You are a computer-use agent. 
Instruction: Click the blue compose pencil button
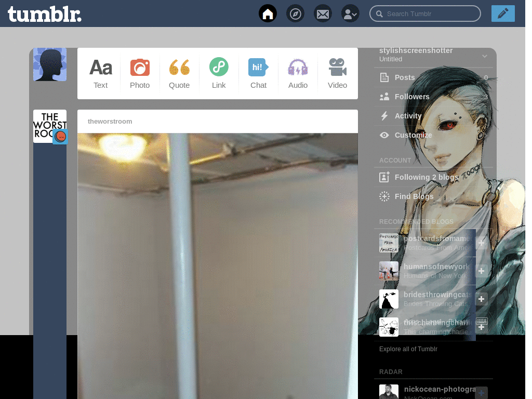[x=503, y=14]
